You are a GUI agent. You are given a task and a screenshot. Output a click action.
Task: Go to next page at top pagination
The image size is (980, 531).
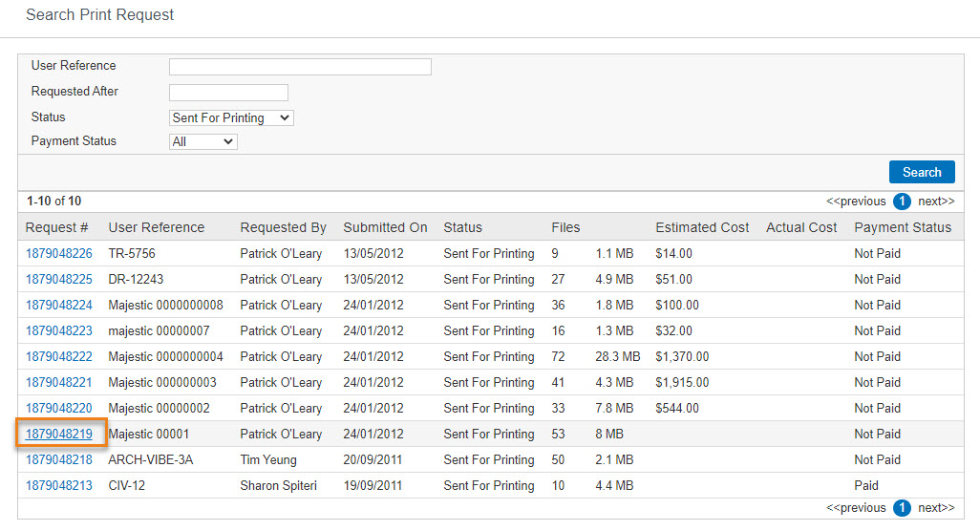point(936,202)
